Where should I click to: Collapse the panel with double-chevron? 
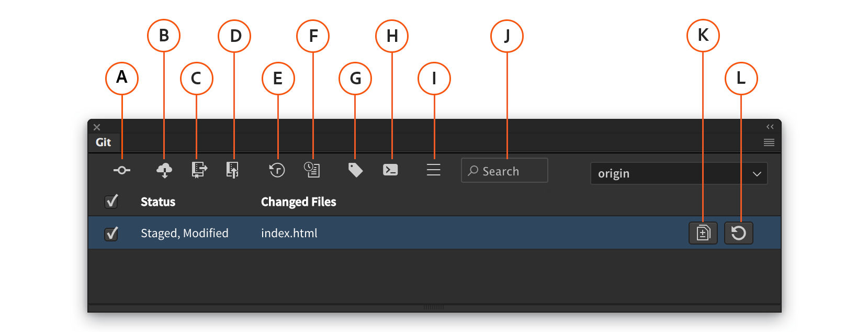click(x=769, y=126)
